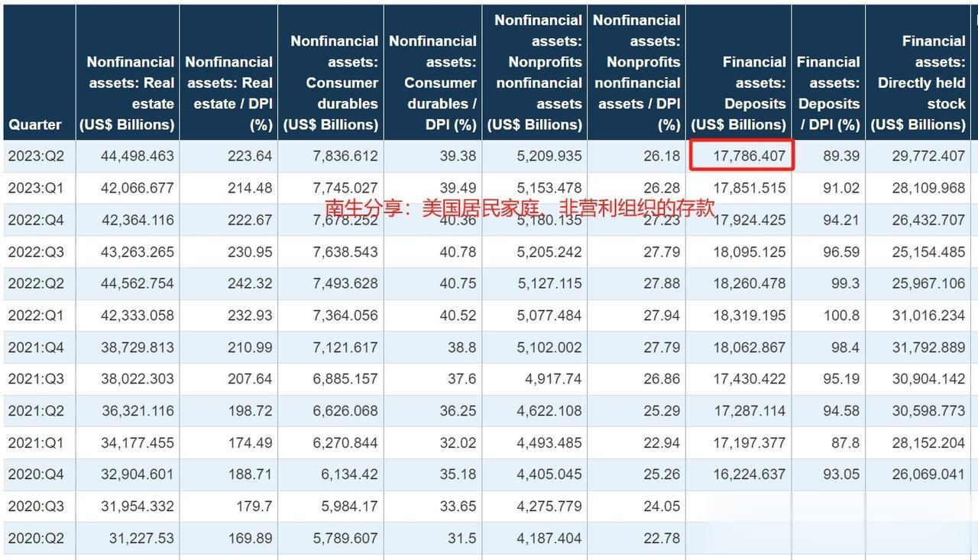Click the consumer durables ratio 38.8
This screenshot has width=978, height=560.
[463, 347]
